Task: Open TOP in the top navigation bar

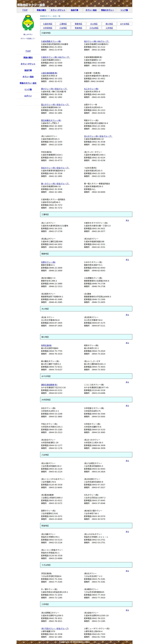Action: point(25,10)
